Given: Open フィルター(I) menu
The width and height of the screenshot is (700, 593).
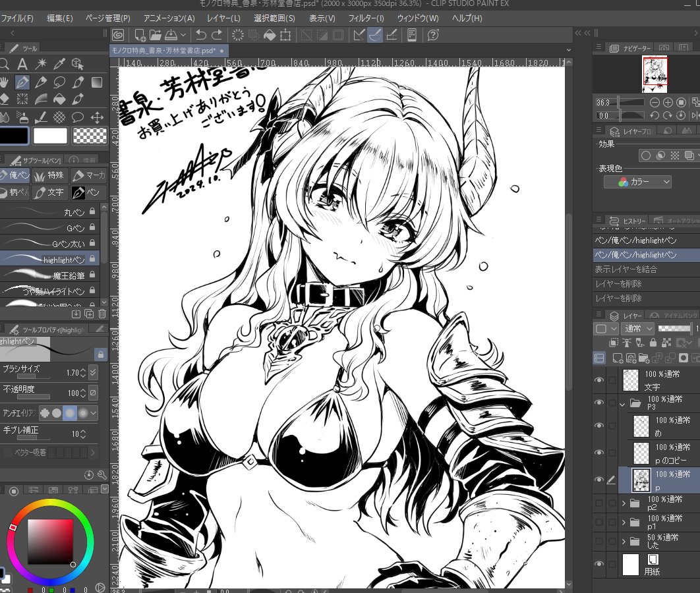Looking at the screenshot, I should coord(366,18).
